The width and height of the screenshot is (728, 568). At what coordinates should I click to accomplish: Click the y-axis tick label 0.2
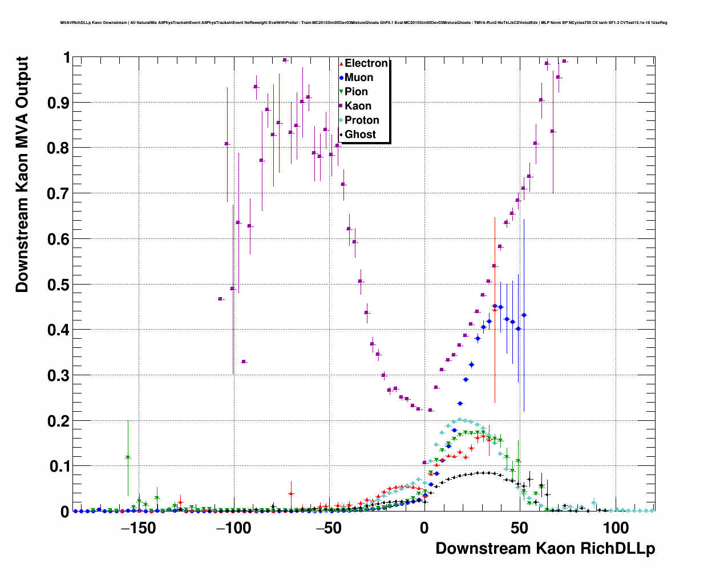[59, 421]
